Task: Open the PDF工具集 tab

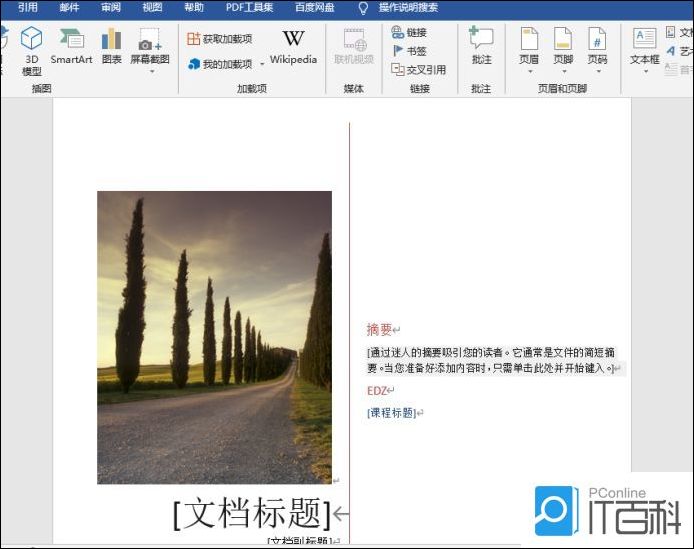Action: click(x=249, y=8)
